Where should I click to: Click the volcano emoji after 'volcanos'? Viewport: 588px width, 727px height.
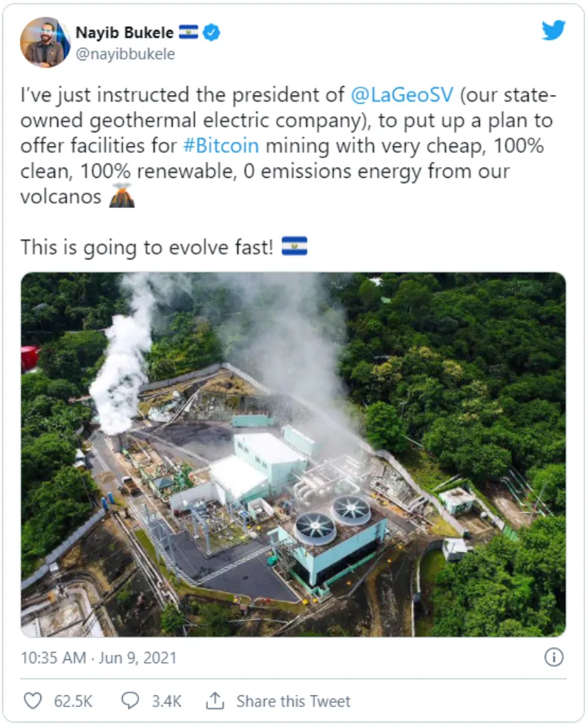pyautogui.click(x=122, y=196)
